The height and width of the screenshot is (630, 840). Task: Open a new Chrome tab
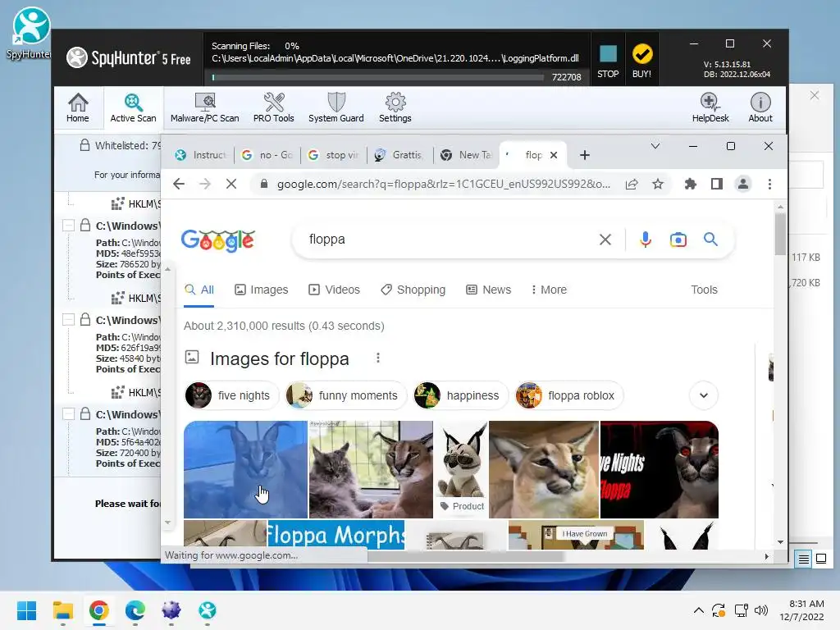coord(585,155)
